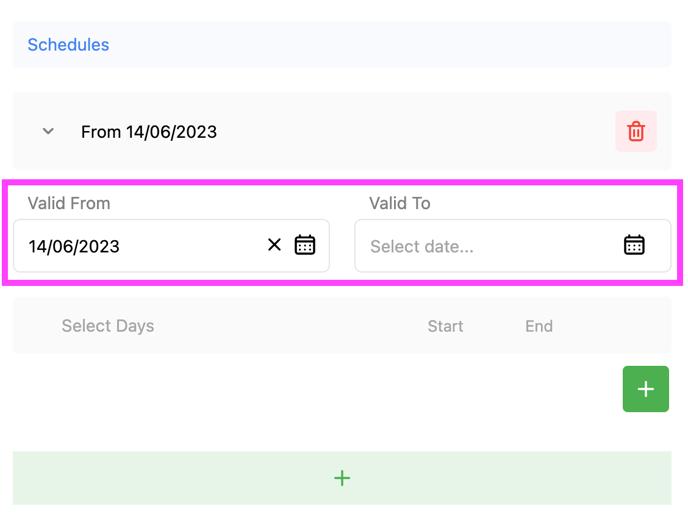This screenshot has height=528, width=688.
Task: Click the grey table header row background
Action: [280, 326]
